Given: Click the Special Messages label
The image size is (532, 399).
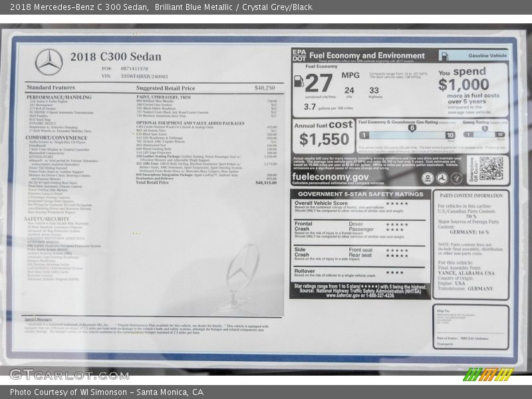Looking at the screenshot, I should pyautogui.click(x=39, y=319).
